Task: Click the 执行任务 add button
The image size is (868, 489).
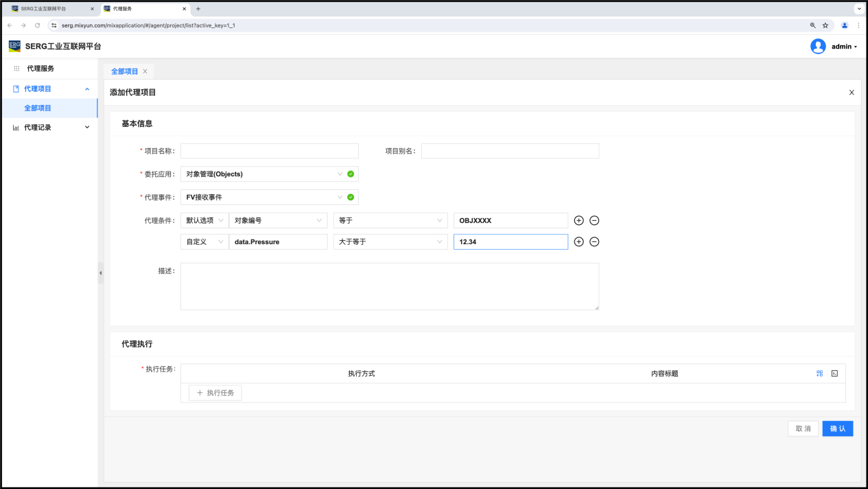Action: pos(215,393)
